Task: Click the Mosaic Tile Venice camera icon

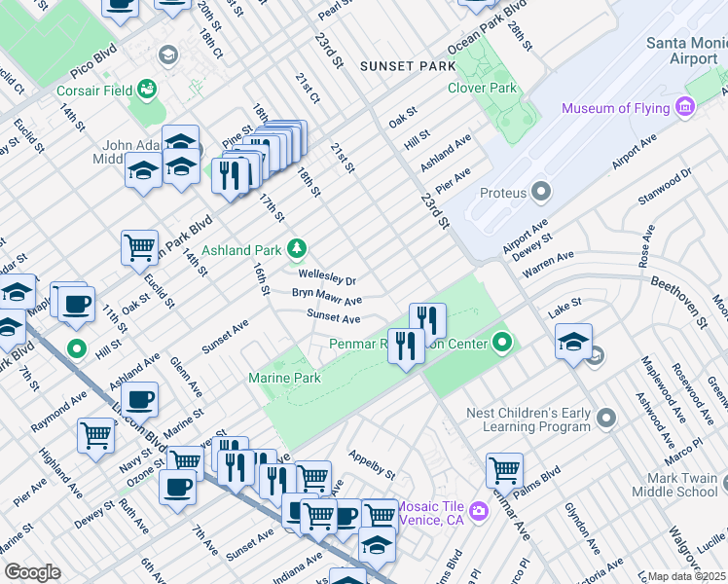Action: 478,511
